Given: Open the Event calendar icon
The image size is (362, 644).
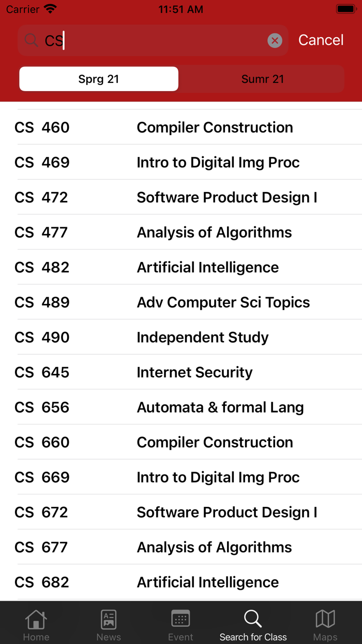Looking at the screenshot, I should pos(180,620).
